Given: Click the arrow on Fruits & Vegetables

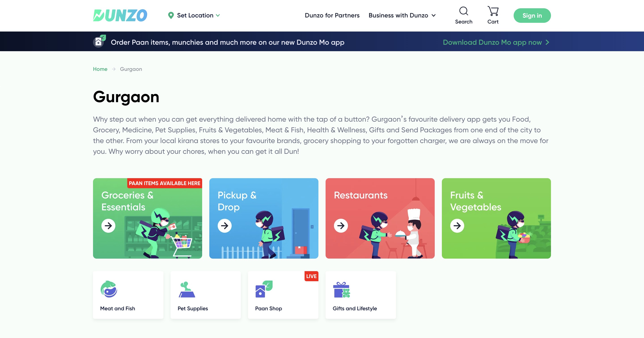Looking at the screenshot, I should (x=457, y=226).
